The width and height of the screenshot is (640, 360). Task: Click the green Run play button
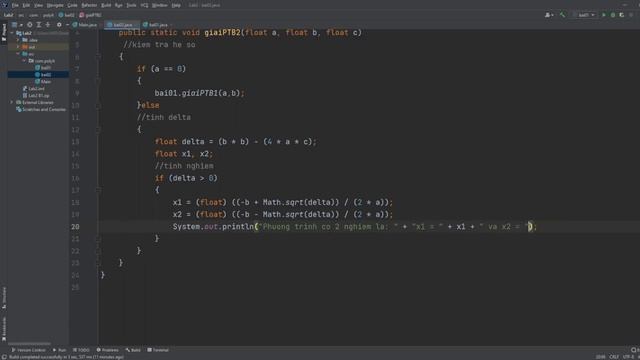pos(604,15)
